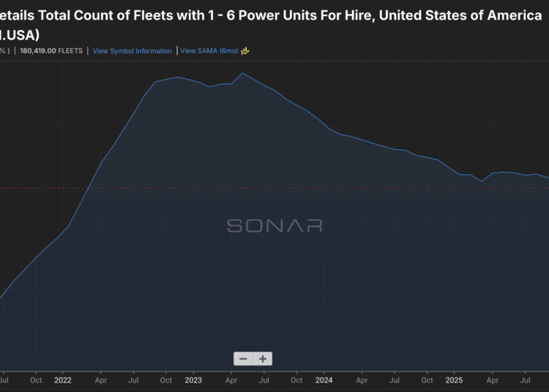Click the SONAR watermark in the chart
549x392 pixels.
274,225
